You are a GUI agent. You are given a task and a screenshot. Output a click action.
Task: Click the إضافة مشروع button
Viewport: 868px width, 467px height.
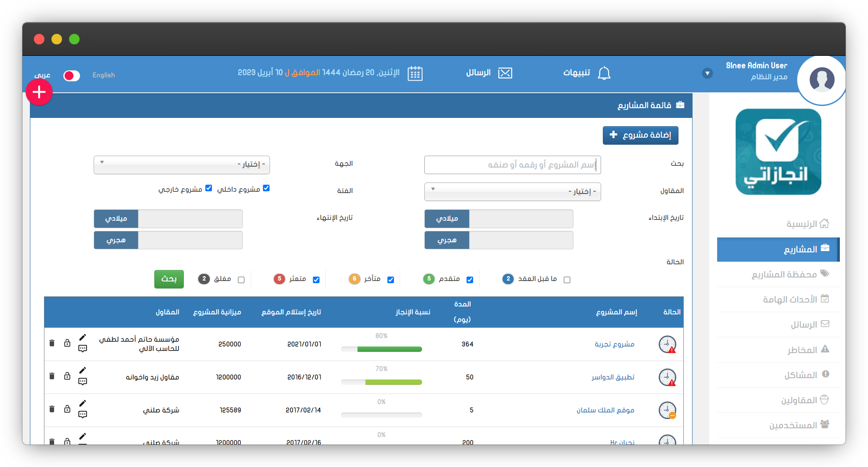[x=640, y=135]
